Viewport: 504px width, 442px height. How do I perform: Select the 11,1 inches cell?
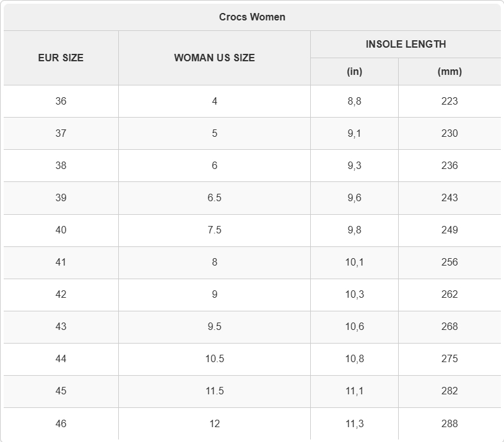click(354, 391)
